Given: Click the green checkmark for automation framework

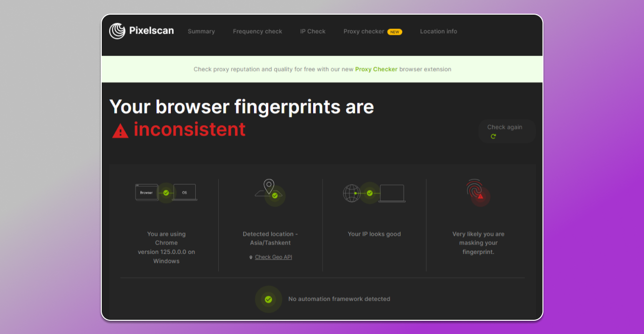Looking at the screenshot, I should tap(268, 299).
